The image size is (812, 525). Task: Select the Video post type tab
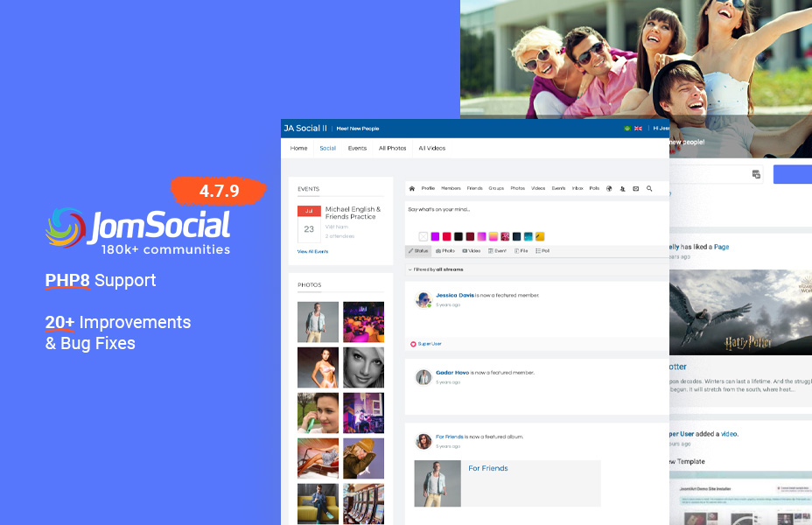coord(472,250)
